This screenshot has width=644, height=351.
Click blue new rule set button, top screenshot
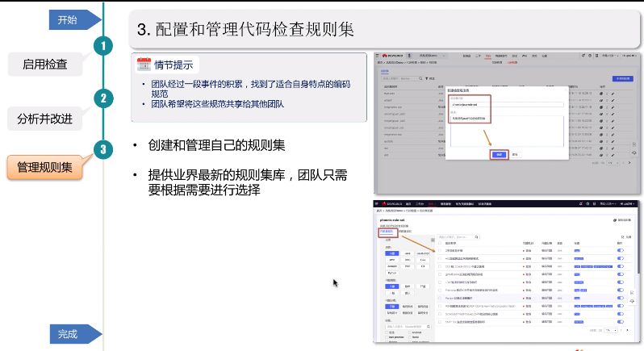coord(623,78)
